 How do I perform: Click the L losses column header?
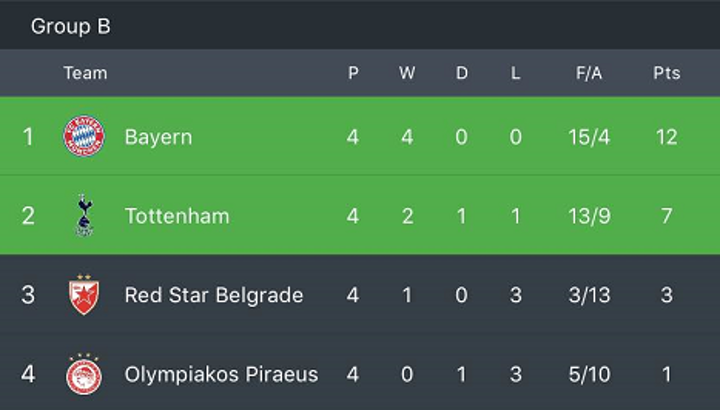click(x=516, y=73)
